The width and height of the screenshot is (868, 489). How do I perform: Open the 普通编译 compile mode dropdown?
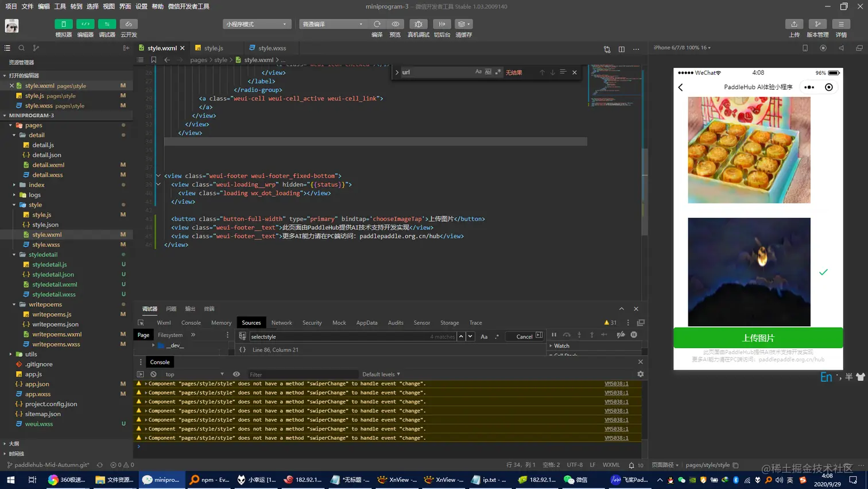[333, 24]
